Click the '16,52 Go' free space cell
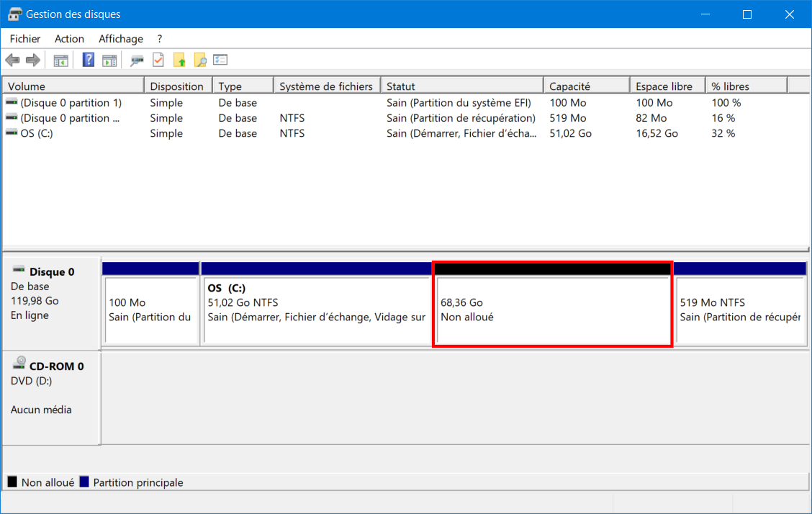 coord(657,133)
